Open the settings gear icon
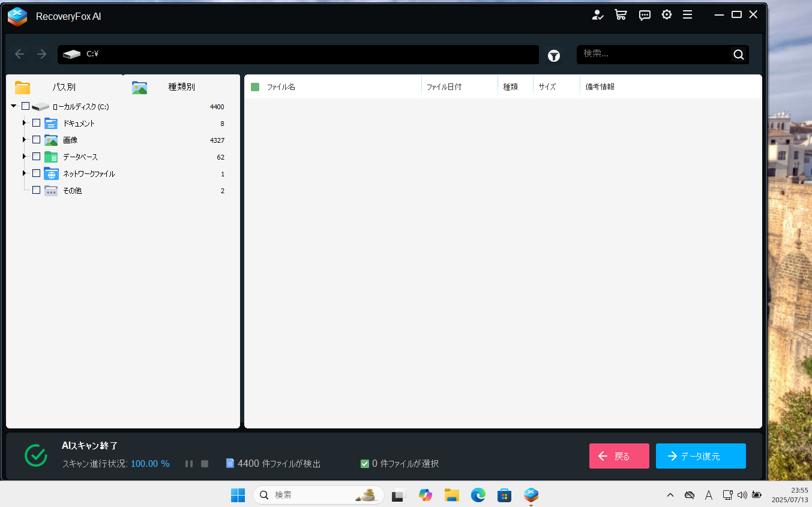The width and height of the screenshot is (812, 507). (x=667, y=14)
